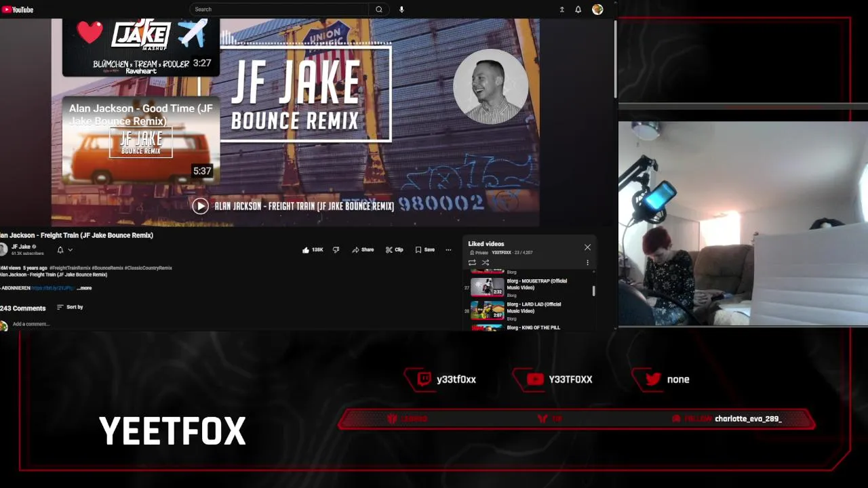Click the Freight Train video title text
868x488 pixels.
(x=77, y=235)
